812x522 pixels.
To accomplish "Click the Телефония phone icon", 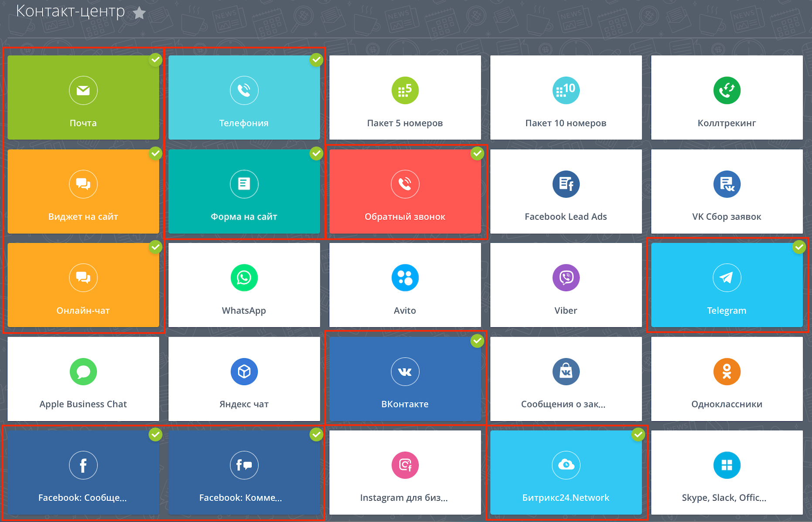I will coord(244,90).
